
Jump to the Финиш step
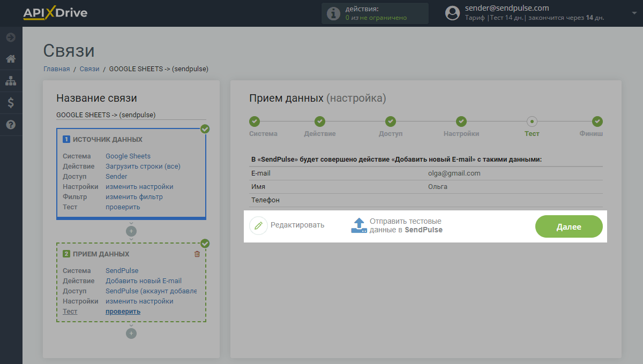pos(597,122)
